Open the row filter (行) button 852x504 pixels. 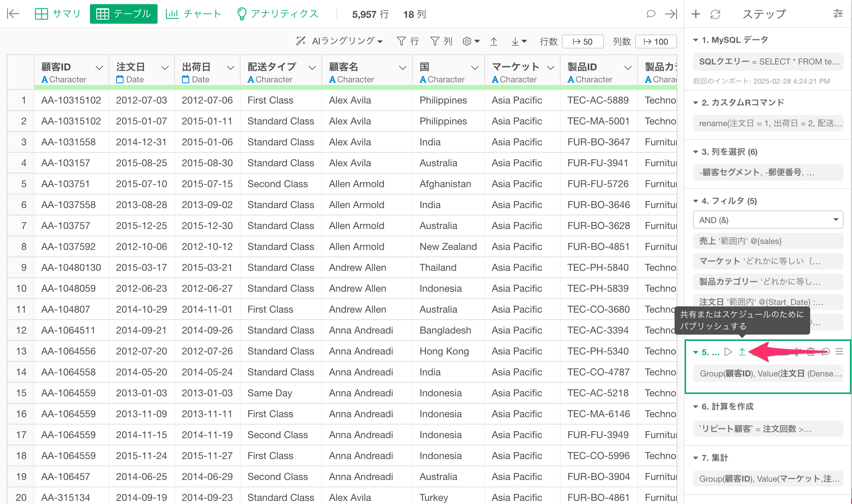(x=408, y=41)
